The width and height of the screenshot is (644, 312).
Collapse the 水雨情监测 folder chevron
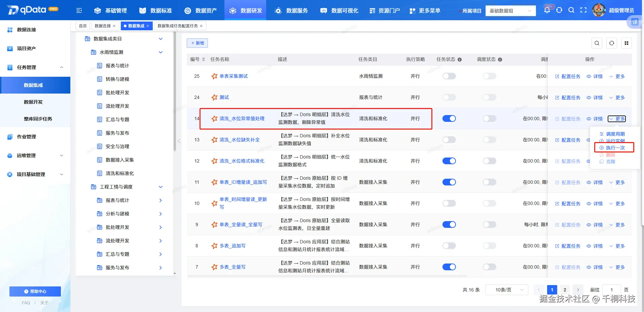pyautogui.click(x=160, y=52)
